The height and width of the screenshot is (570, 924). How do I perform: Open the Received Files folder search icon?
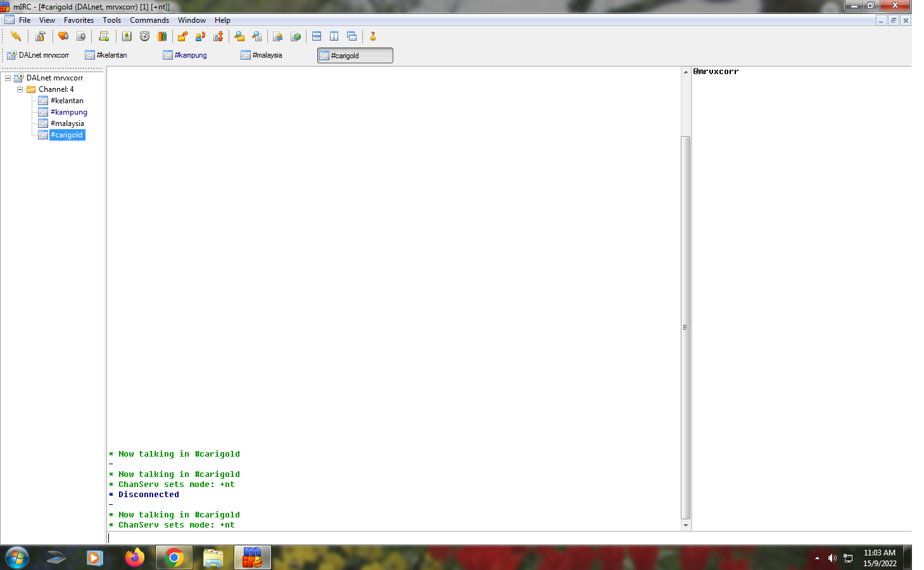(239, 36)
